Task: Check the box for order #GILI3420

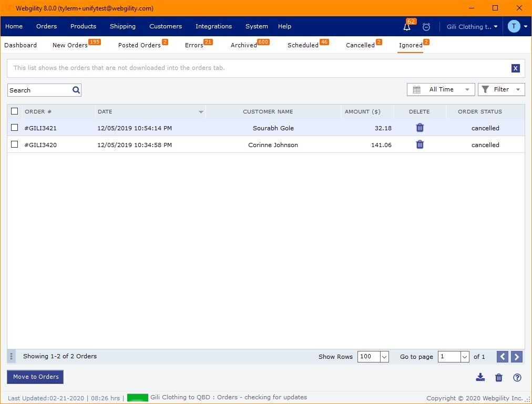Action: (14, 144)
